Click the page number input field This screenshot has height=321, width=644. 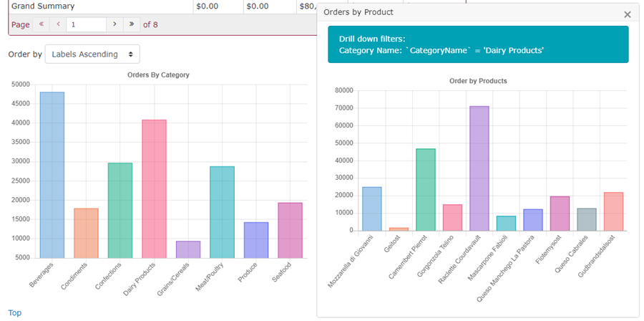coord(86,24)
